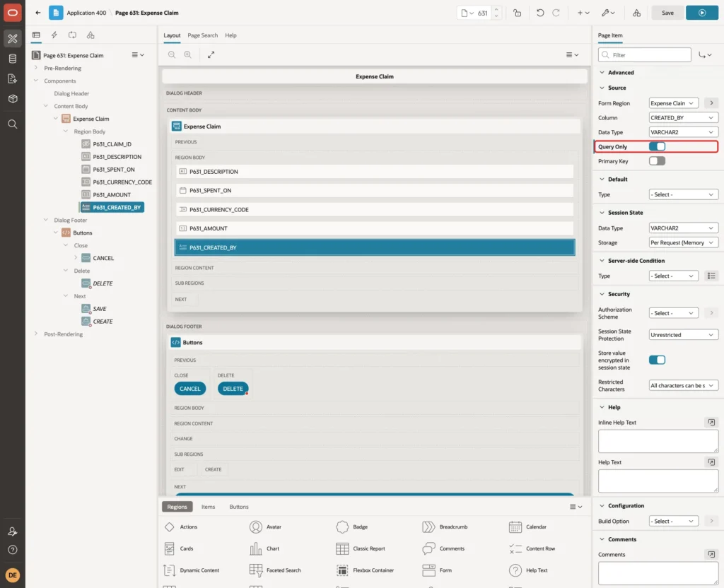724x588 pixels.
Task: Open Session State Protection dropdown
Action: 684,335
